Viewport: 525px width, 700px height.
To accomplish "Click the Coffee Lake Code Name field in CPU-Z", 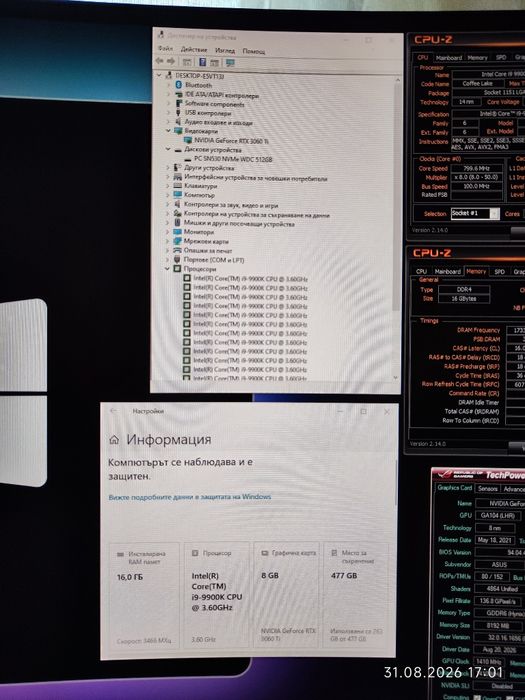I will click(x=477, y=83).
